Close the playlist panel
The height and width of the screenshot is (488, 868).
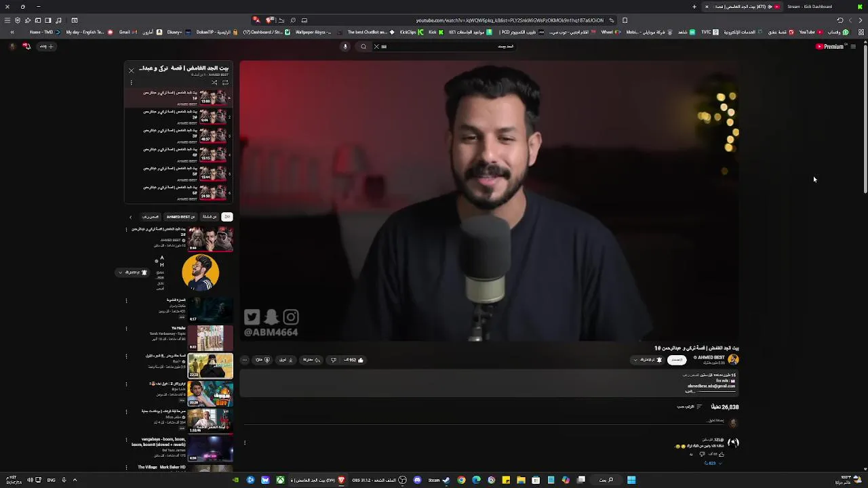click(132, 70)
